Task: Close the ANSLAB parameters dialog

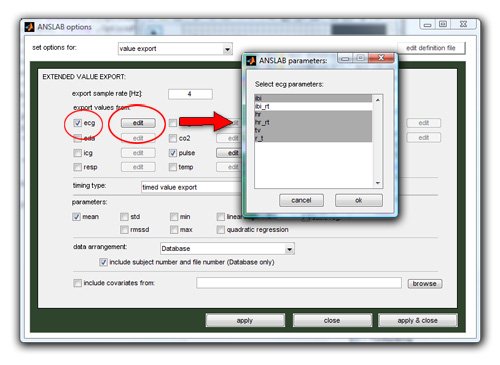Action: pyautogui.click(x=381, y=58)
